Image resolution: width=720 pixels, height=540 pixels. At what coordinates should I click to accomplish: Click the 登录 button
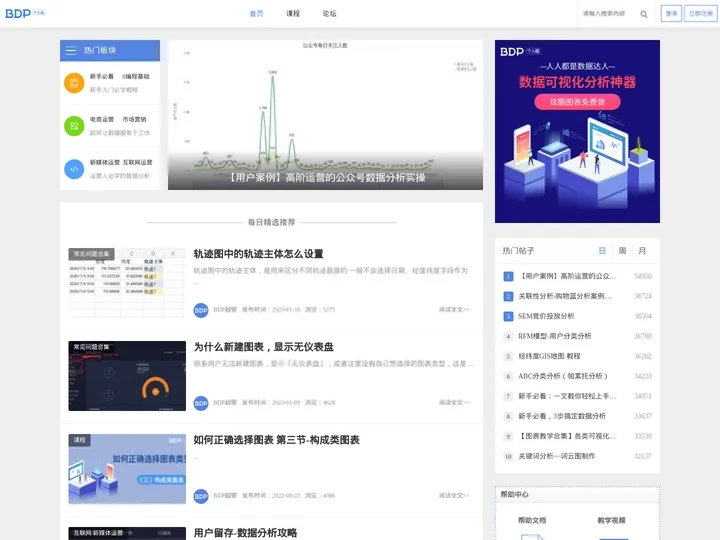tap(671, 13)
